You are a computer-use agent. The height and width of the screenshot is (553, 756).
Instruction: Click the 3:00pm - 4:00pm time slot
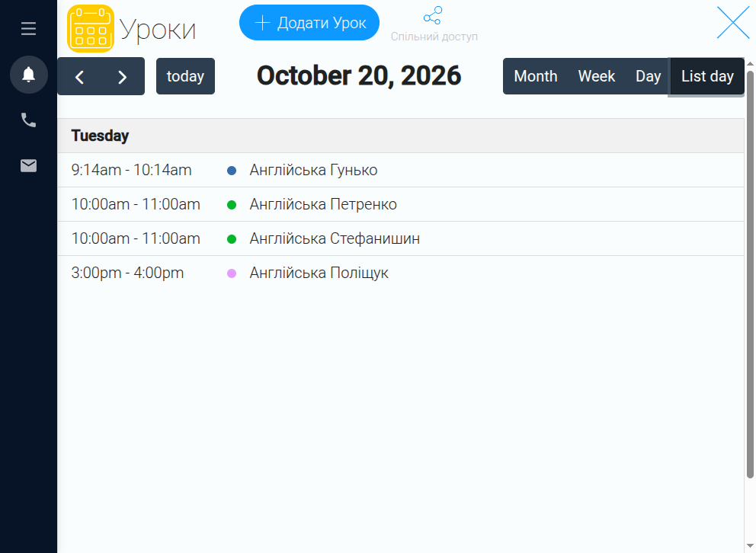127,273
